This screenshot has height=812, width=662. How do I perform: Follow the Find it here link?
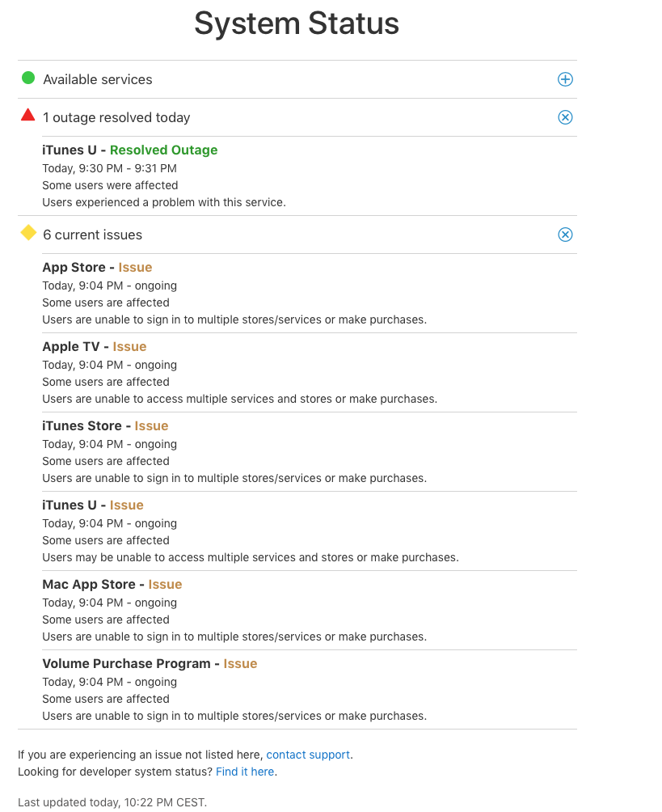tap(245, 772)
